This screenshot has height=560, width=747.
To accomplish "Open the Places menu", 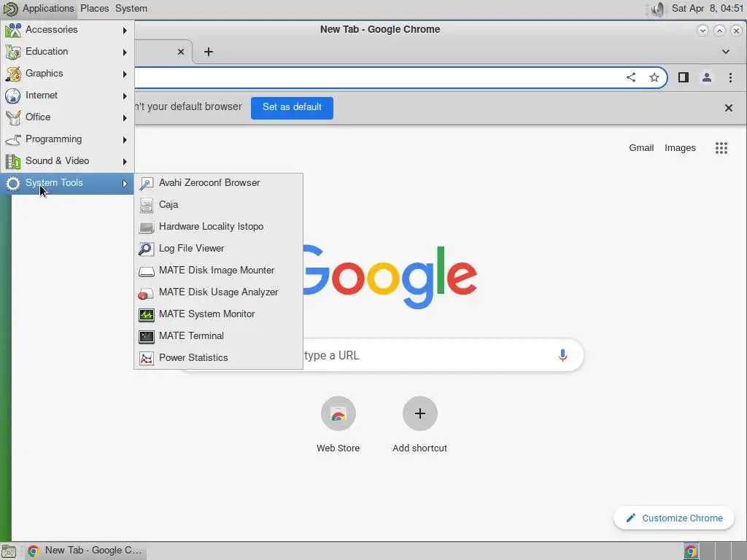I will click(x=94, y=8).
